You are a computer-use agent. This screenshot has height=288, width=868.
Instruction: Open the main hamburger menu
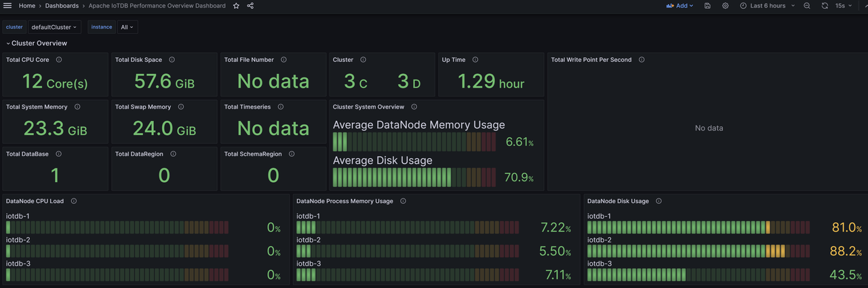pos(7,5)
